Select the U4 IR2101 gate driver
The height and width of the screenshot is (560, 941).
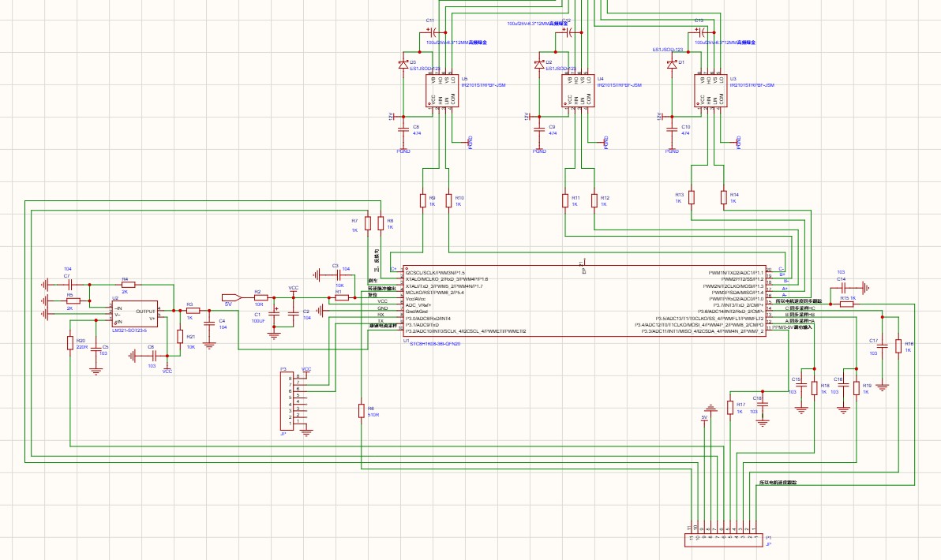point(578,91)
